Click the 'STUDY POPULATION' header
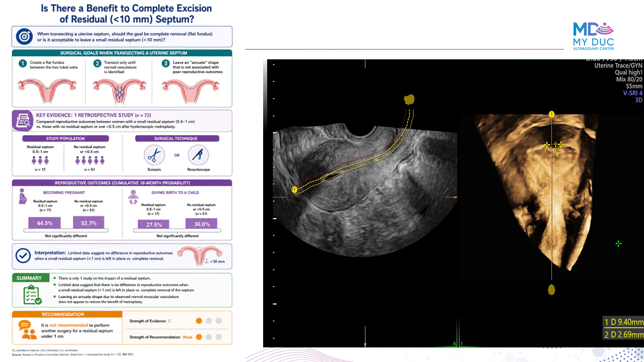This screenshot has height=362, width=644. click(x=65, y=138)
